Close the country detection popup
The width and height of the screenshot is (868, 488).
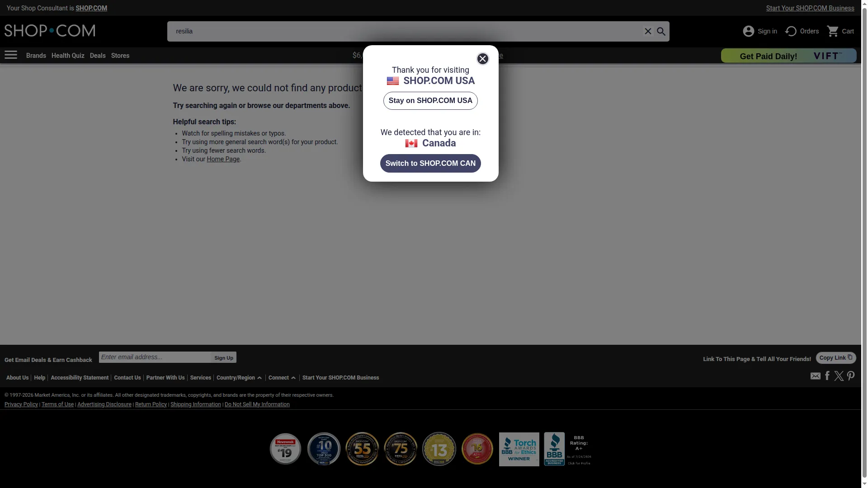(x=482, y=59)
